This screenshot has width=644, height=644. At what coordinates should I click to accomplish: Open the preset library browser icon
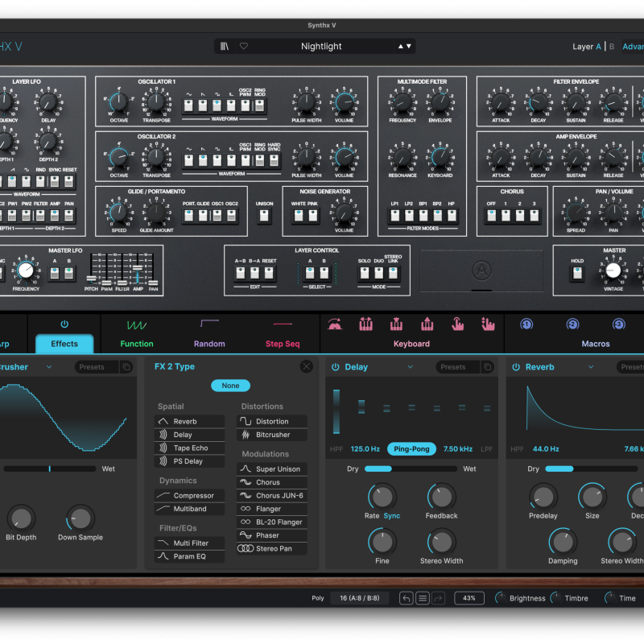[225, 46]
